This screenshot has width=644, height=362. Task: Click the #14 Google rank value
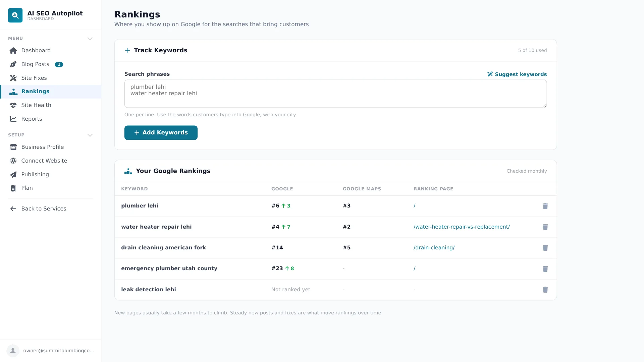[277, 248]
